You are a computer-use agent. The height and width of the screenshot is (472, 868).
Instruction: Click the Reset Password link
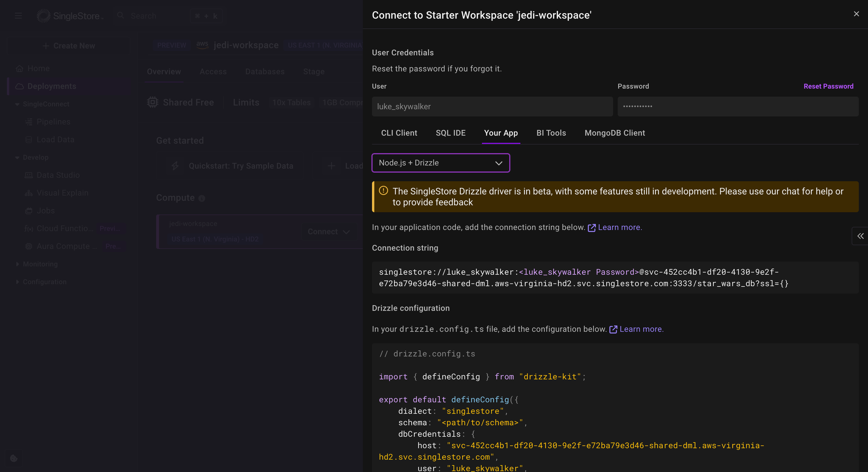[828, 86]
